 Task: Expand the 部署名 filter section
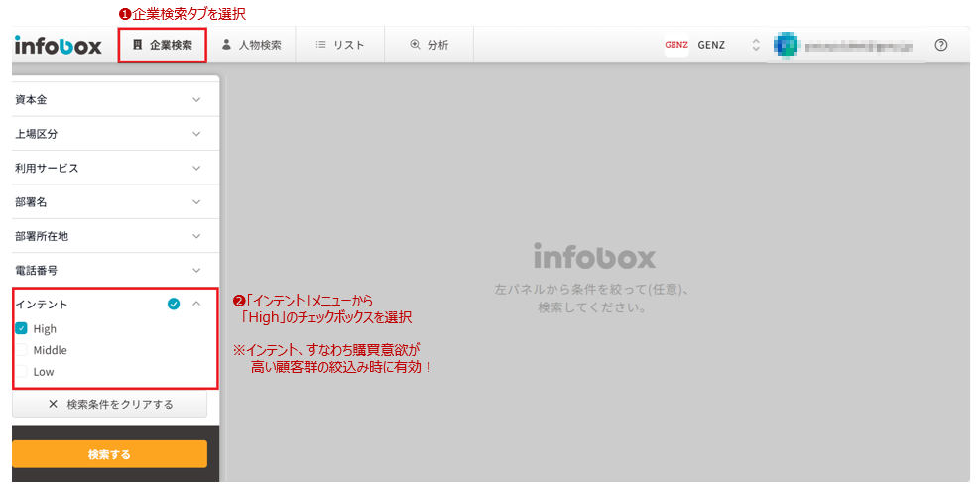click(x=116, y=202)
